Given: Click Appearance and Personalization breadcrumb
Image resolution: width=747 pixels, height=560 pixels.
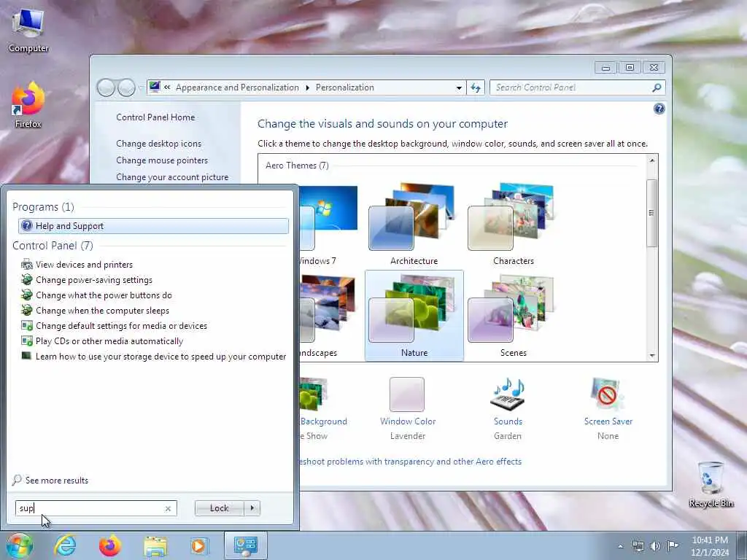Looking at the screenshot, I should click(237, 87).
